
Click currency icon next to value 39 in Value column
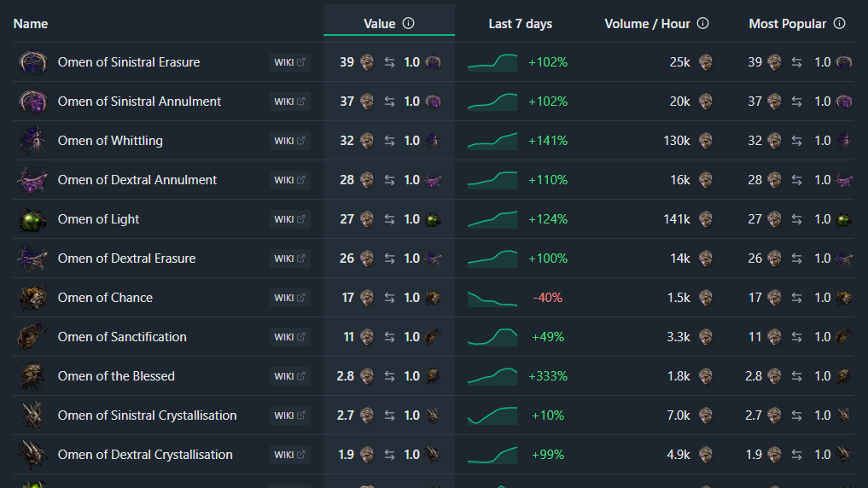367,62
